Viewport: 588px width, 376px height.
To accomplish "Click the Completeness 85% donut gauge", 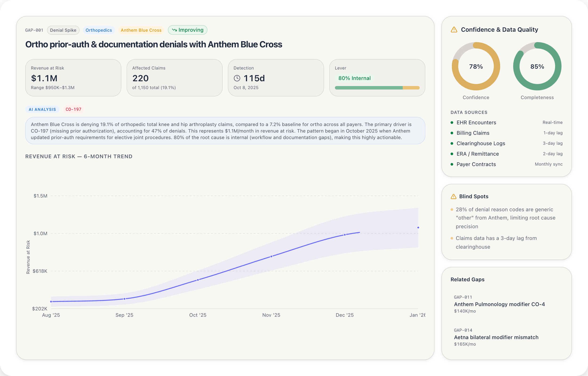I will point(537,66).
